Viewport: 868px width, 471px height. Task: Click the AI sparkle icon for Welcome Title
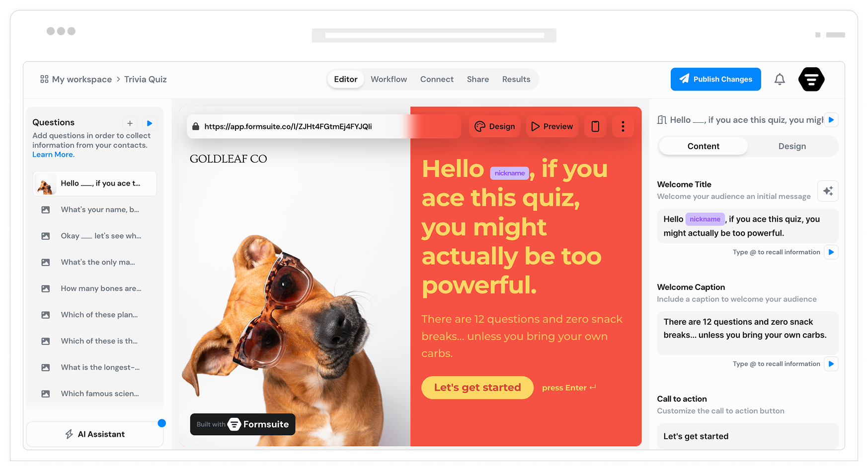[x=828, y=191]
